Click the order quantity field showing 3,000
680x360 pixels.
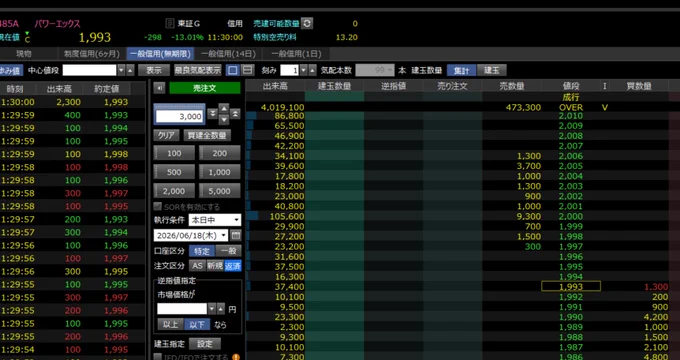[180, 116]
